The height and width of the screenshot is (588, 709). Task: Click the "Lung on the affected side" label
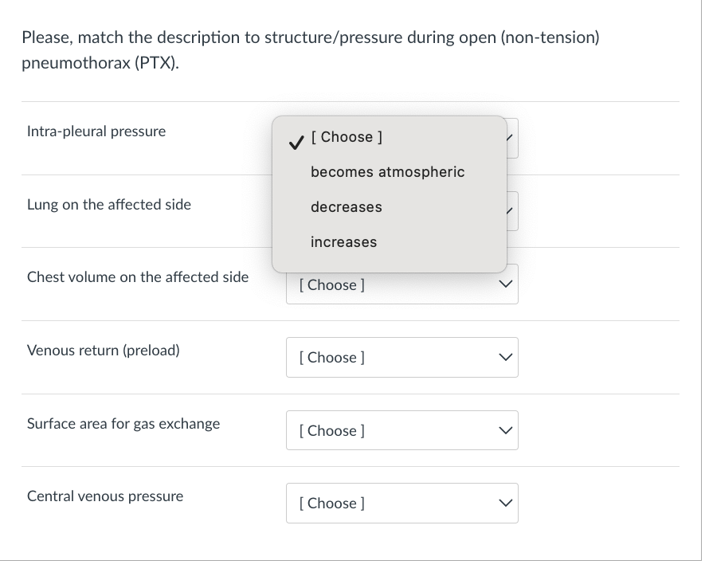109,205
